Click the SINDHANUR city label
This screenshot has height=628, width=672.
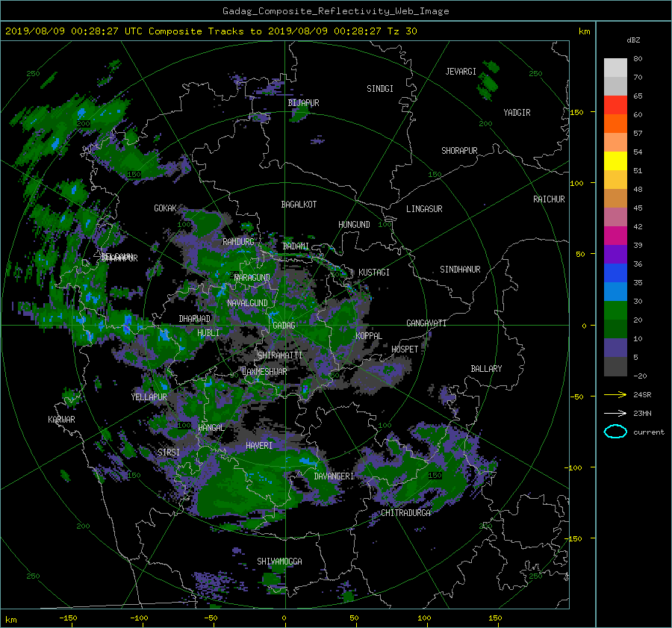[x=460, y=270]
